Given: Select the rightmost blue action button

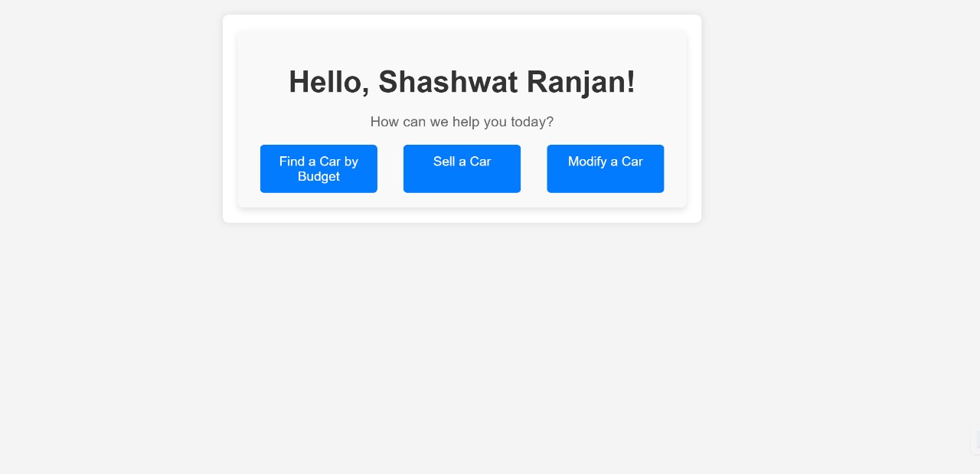Looking at the screenshot, I should [x=605, y=168].
